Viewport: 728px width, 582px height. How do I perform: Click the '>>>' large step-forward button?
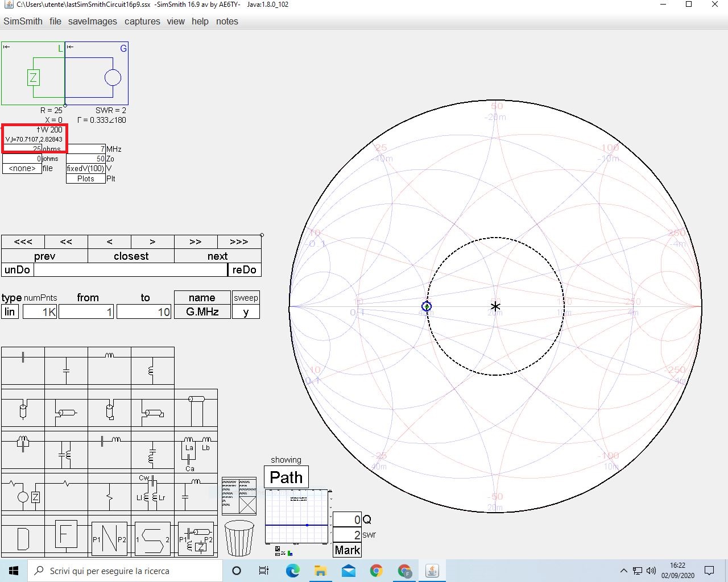pyautogui.click(x=239, y=242)
